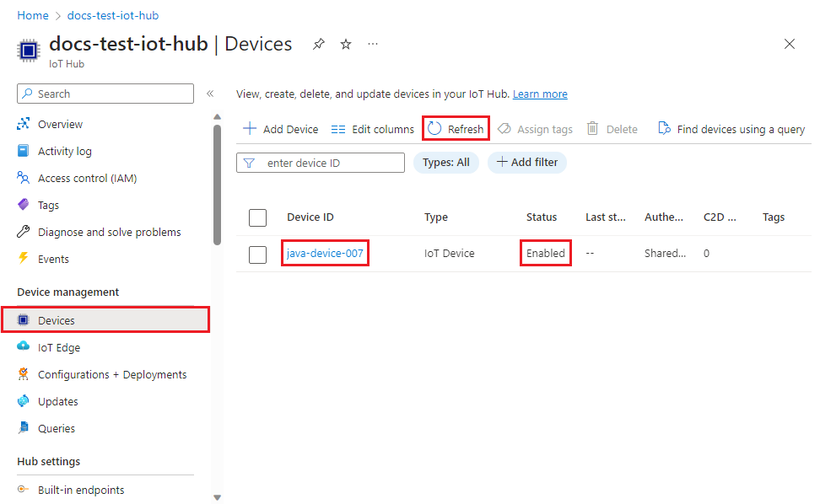The height and width of the screenshot is (504, 820).
Task: Sort by Status column header
Action: (x=542, y=217)
